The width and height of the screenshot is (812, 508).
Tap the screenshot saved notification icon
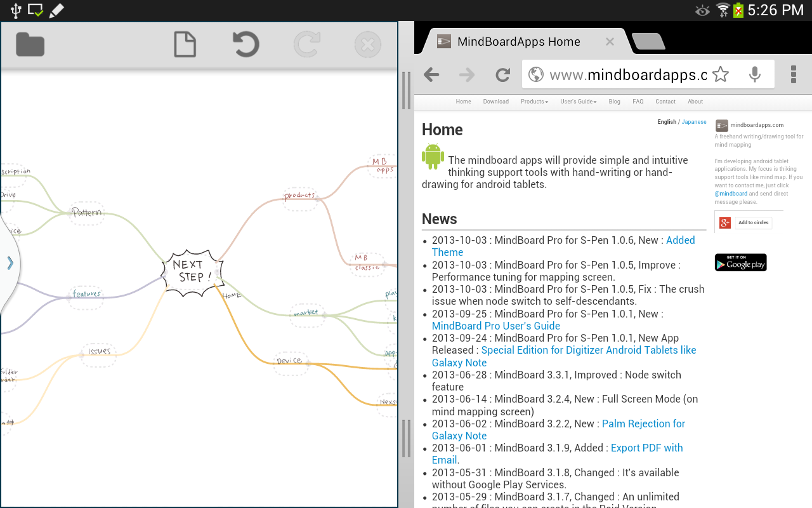(x=36, y=10)
